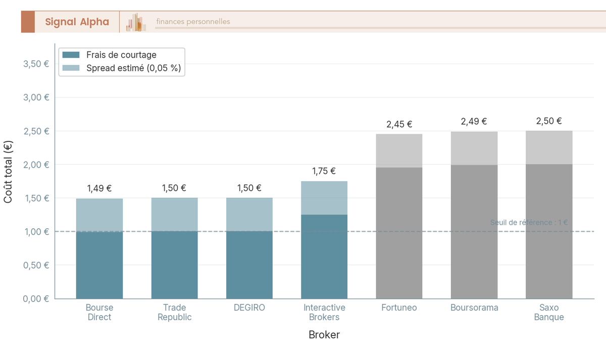The height and width of the screenshot is (364, 606).
Task: Click the 1,50 € value above DEGIRO
Action: point(249,188)
